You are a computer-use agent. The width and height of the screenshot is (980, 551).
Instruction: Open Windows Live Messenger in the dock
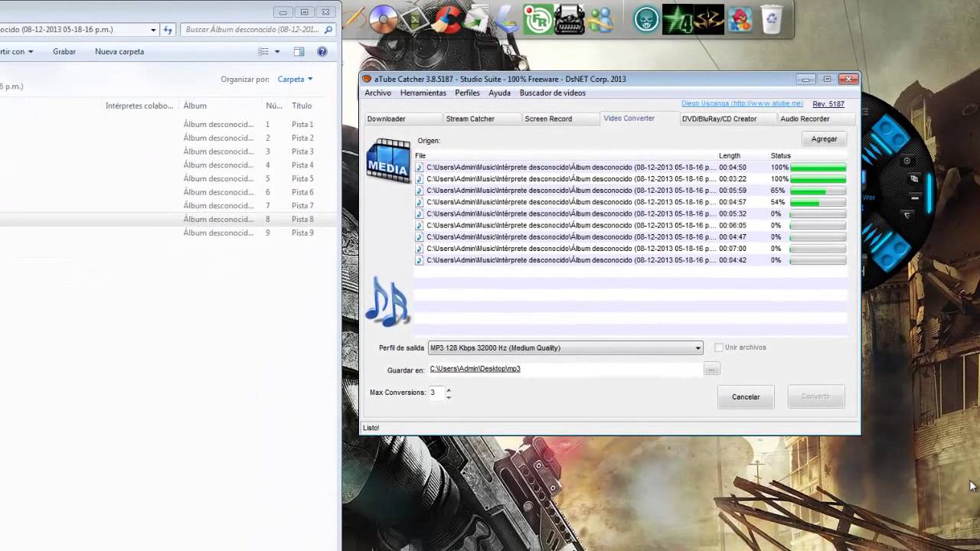point(601,19)
